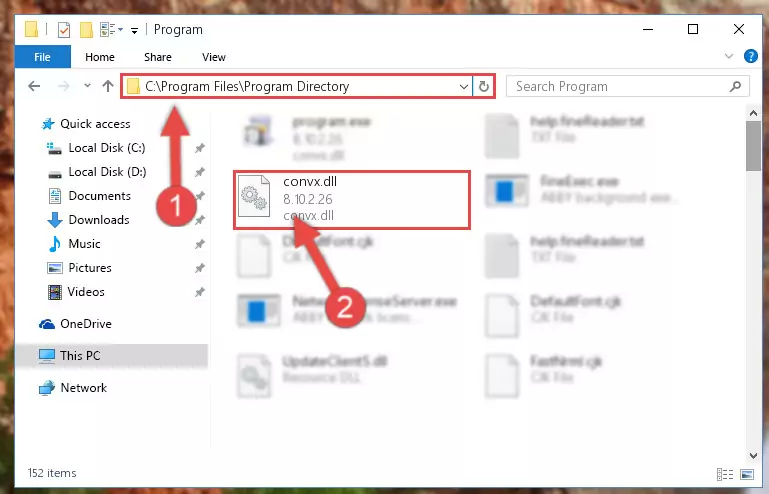Open the Share ribbon tab
The width and height of the screenshot is (769, 494).
pos(158,57)
